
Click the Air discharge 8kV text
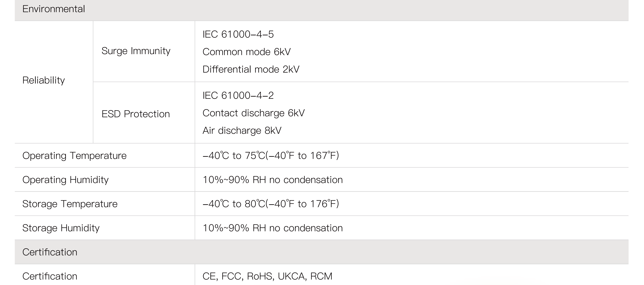point(242,131)
